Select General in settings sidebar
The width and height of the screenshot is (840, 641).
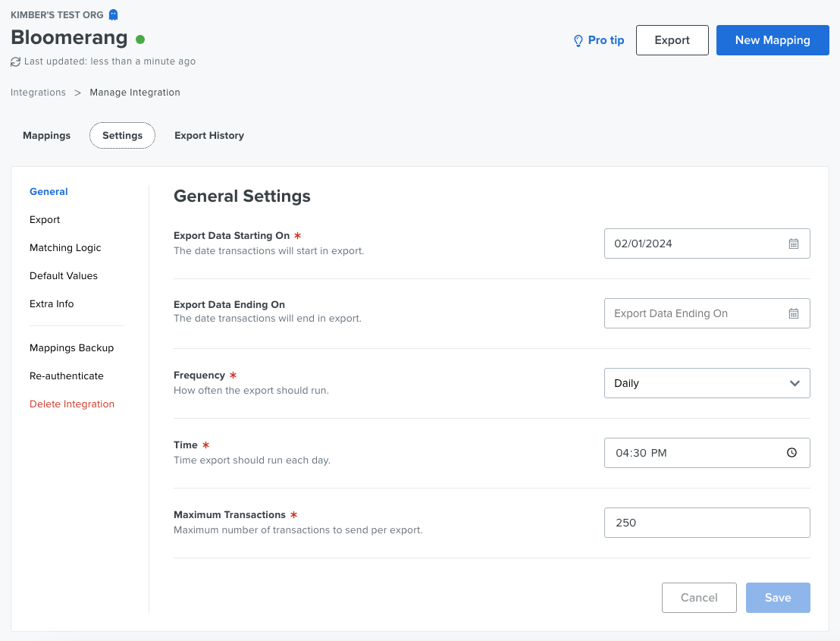[49, 192]
